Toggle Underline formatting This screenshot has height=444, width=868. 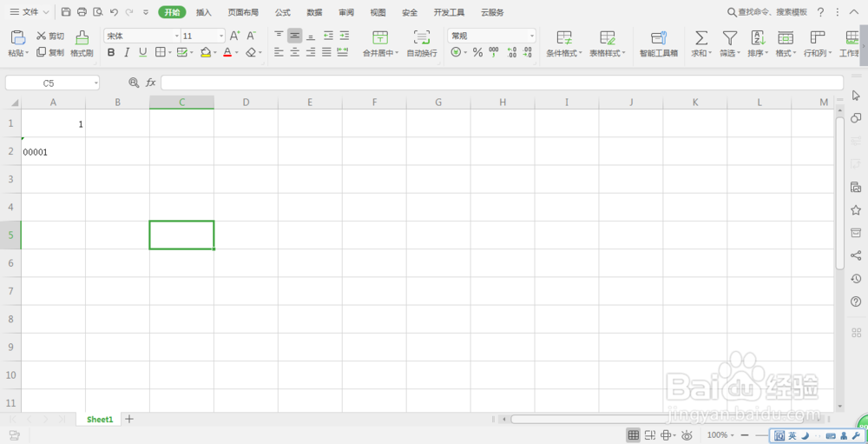pos(143,53)
